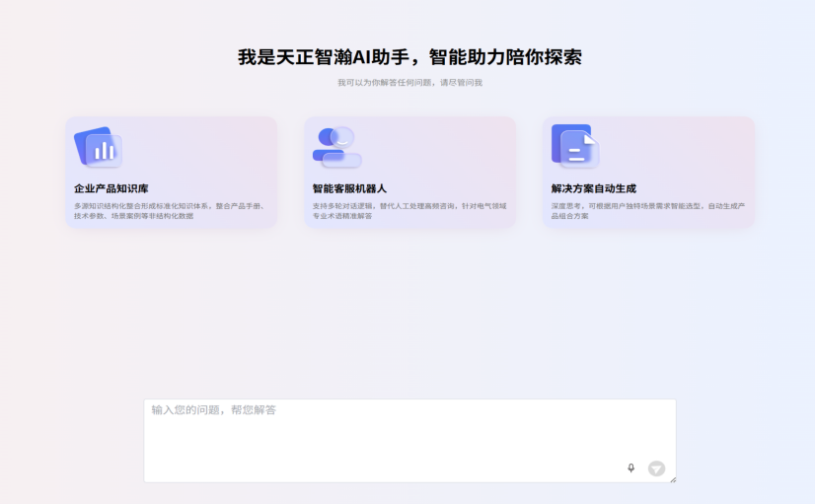Screen dimensions: 815x504
Task: Click the document icon for 解决方案自动生成
Action: click(x=575, y=146)
